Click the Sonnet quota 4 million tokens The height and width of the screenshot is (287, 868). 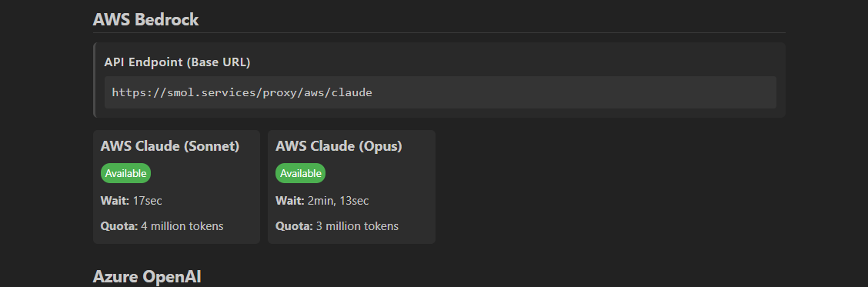click(182, 226)
